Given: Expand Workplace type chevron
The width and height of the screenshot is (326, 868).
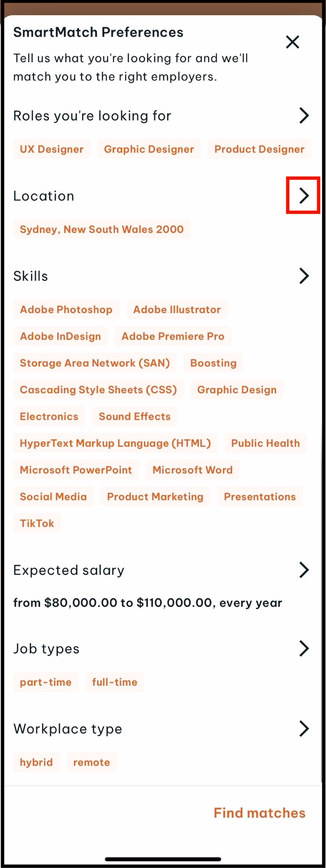Looking at the screenshot, I should click(304, 728).
